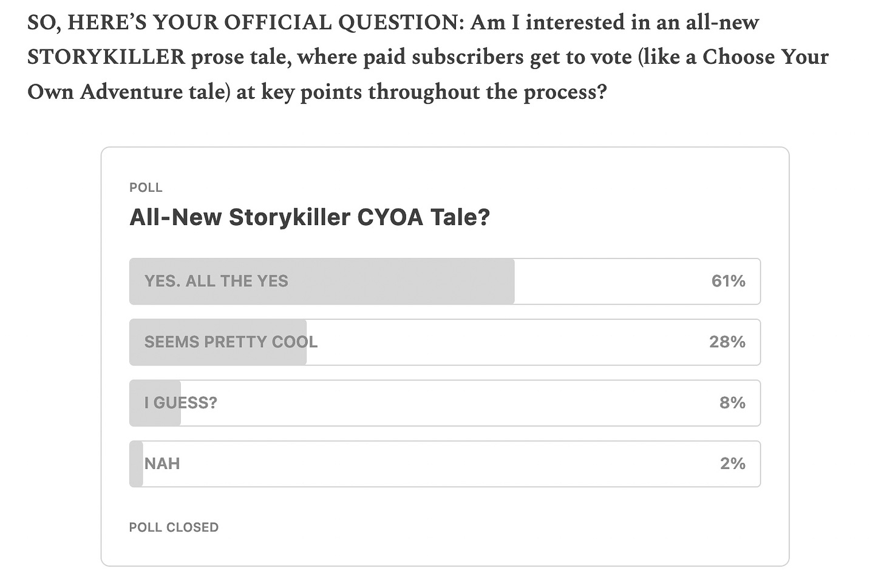884x588 pixels.
Task: Choose the "SEEMS PRETTY COOL" poll option
Action: pos(444,342)
